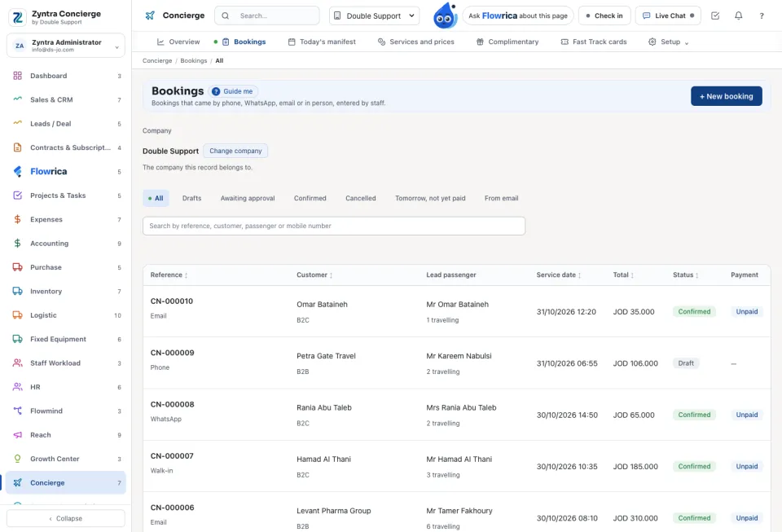Open Fast Track cards tab
Image resolution: width=782 pixels, height=532 pixels.
pos(594,42)
